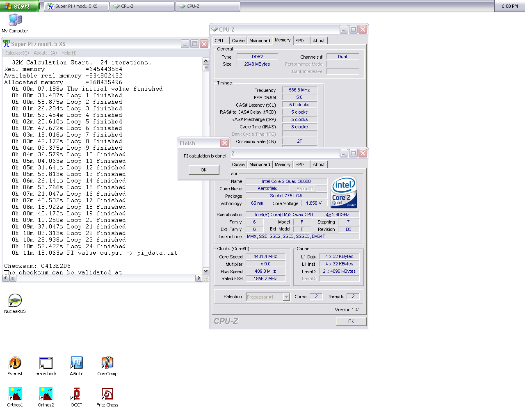Open My Computer desktop icon
Image resolution: width=525 pixels, height=420 pixels.
[15, 23]
